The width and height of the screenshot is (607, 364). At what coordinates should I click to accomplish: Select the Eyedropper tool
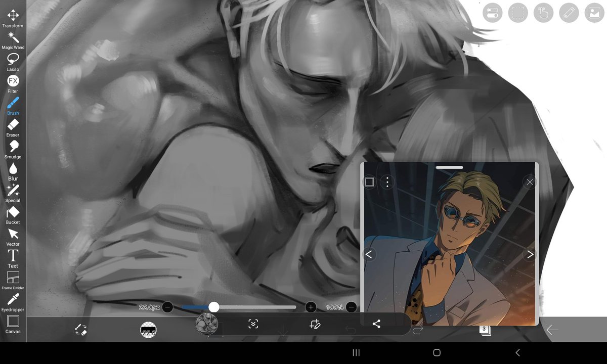tap(13, 302)
